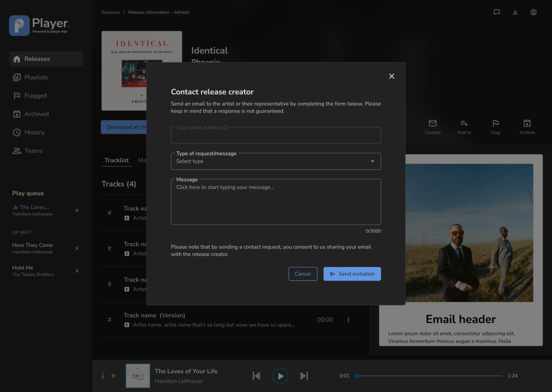The width and height of the screenshot is (552, 392).
Task: Open the chat message icon top right
Action: pyautogui.click(x=496, y=12)
